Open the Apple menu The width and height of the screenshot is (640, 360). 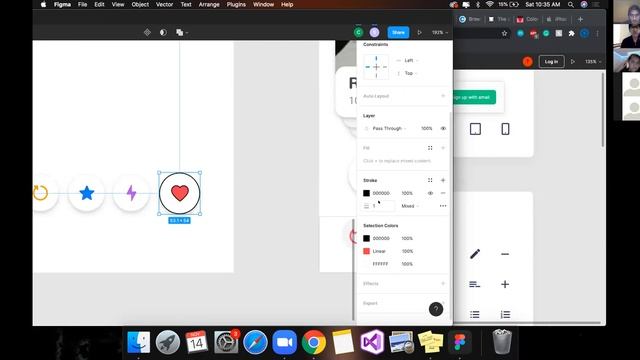[x=44, y=4]
